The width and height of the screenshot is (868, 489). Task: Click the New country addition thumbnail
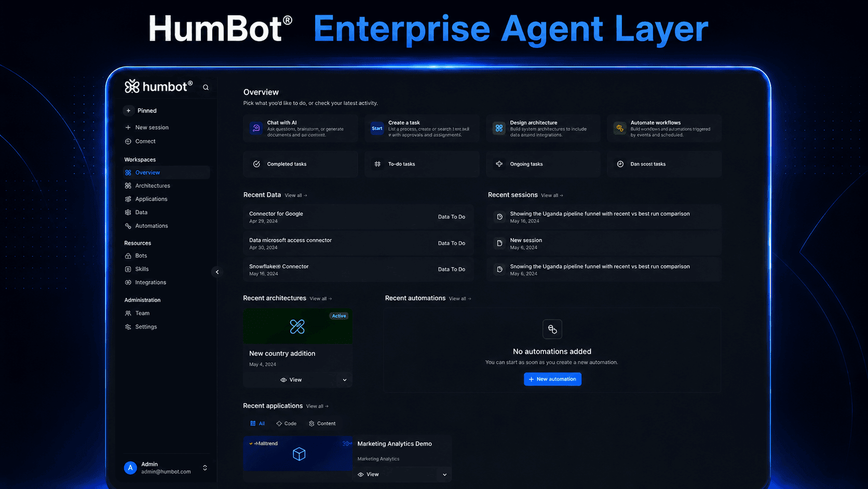coord(297,326)
